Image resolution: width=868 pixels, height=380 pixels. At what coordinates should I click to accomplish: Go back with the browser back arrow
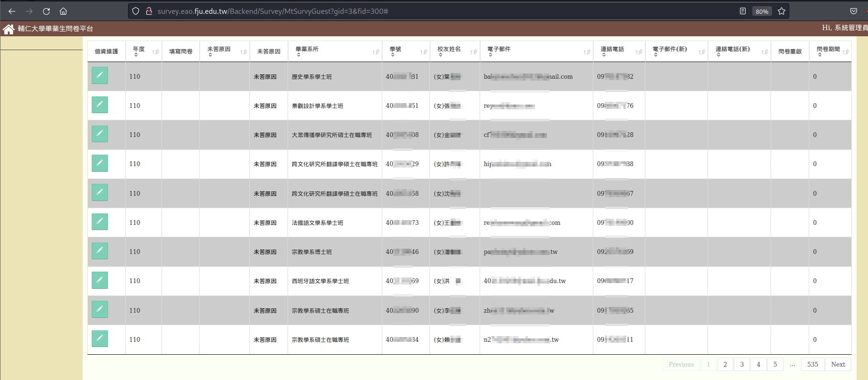(12, 11)
